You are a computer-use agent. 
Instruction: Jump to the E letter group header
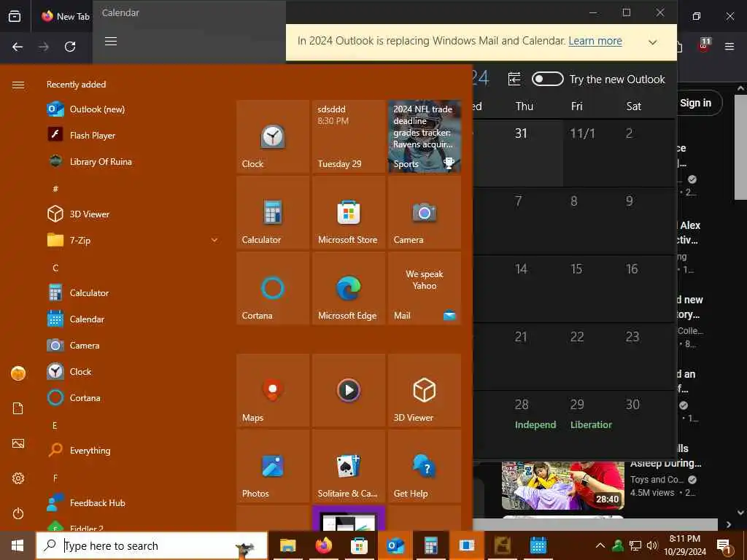click(55, 425)
